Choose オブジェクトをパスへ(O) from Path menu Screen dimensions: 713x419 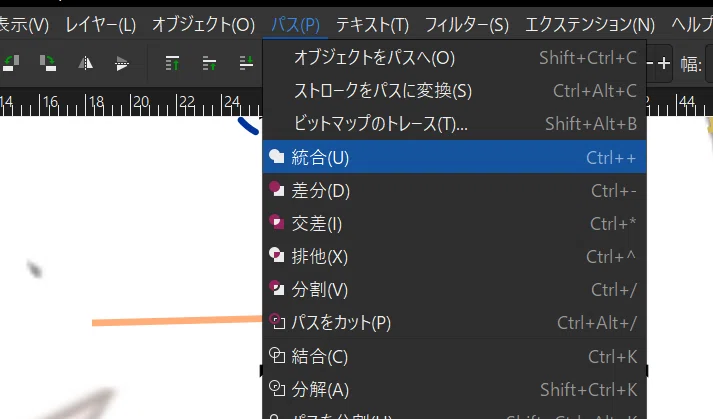pos(454,58)
